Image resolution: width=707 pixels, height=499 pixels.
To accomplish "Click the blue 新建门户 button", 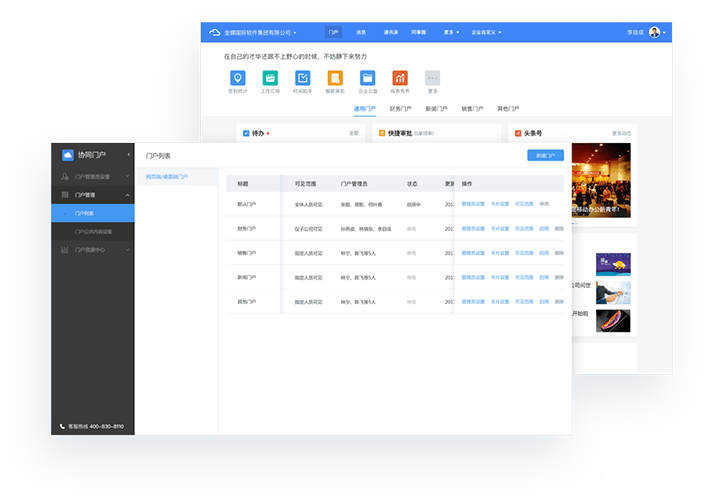I will click(545, 155).
